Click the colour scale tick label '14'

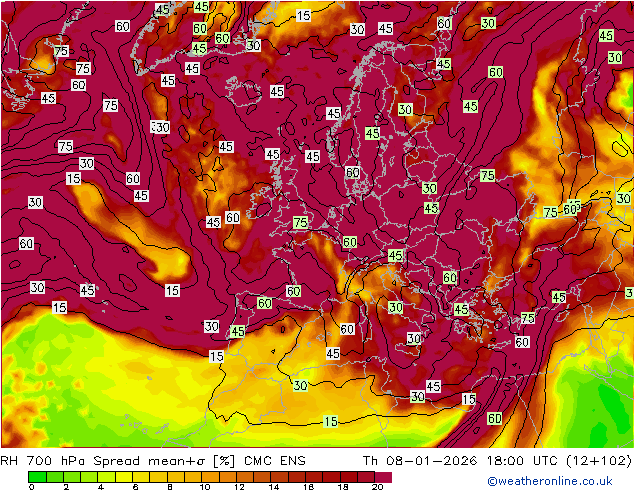274,487
